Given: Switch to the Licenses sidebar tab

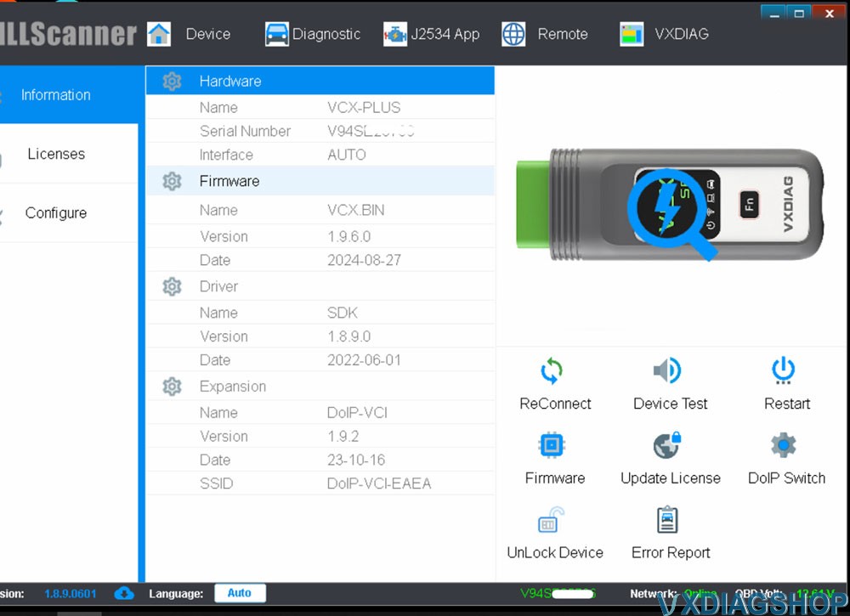Looking at the screenshot, I should tap(69, 154).
